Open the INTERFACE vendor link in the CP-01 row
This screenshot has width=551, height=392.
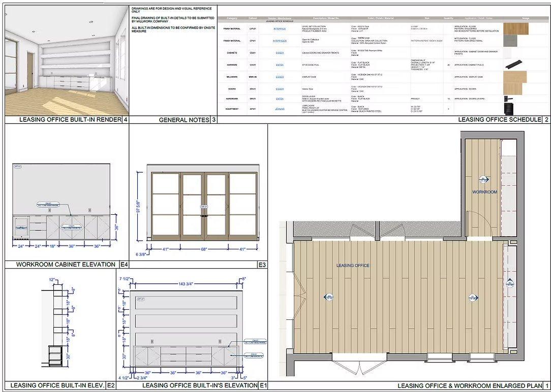pos(280,41)
